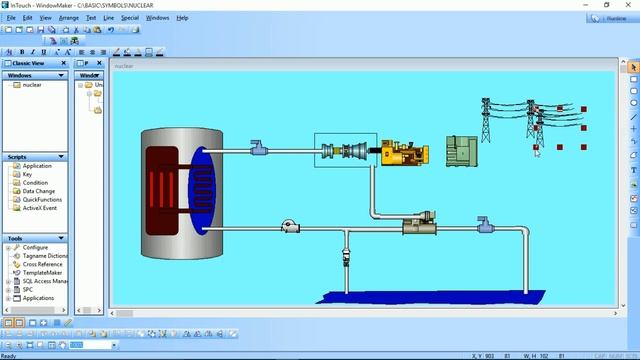Open the Special menu
Screen dimensions: 640x360
[130, 18]
